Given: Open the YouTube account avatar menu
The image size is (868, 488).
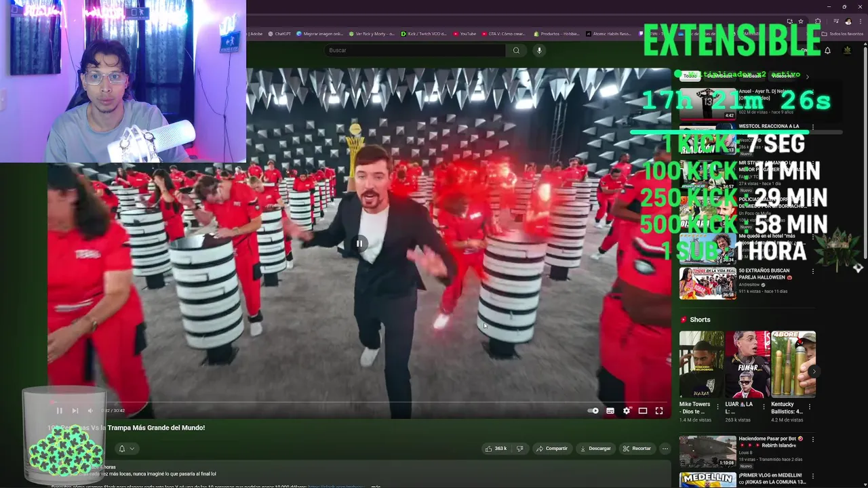Looking at the screenshot, I should (x=847, y=50).
